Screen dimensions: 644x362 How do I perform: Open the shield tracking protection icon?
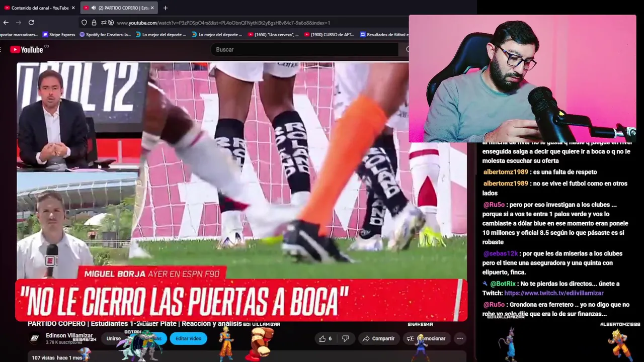point(84,23)
